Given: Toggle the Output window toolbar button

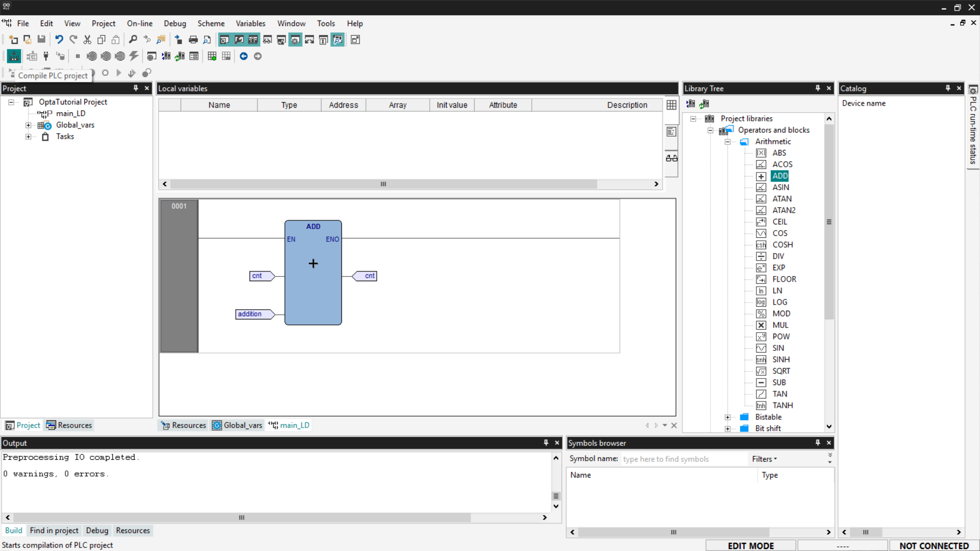Looking at the screenshot, I should 239,40.
